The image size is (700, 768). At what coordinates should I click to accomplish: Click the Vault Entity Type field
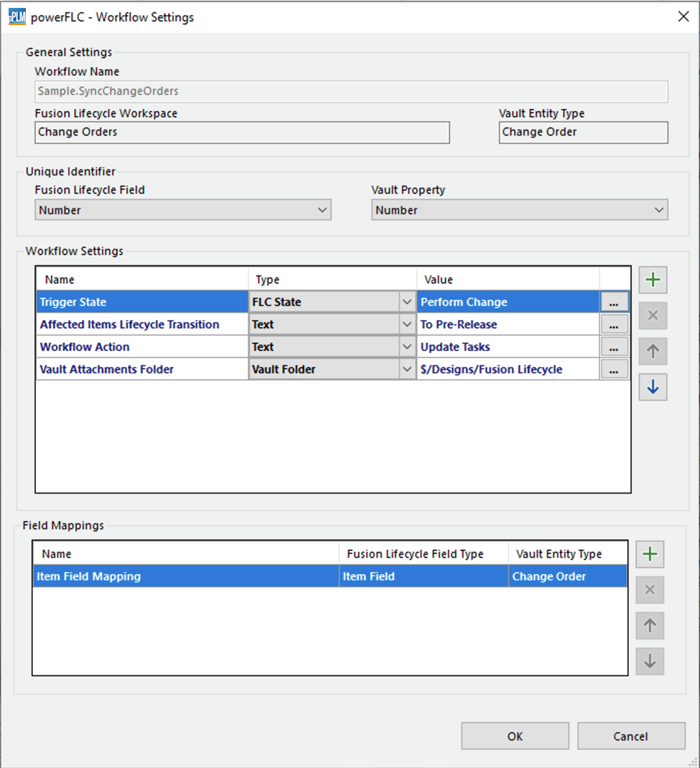pyautogui.click(x=582, y=132)
